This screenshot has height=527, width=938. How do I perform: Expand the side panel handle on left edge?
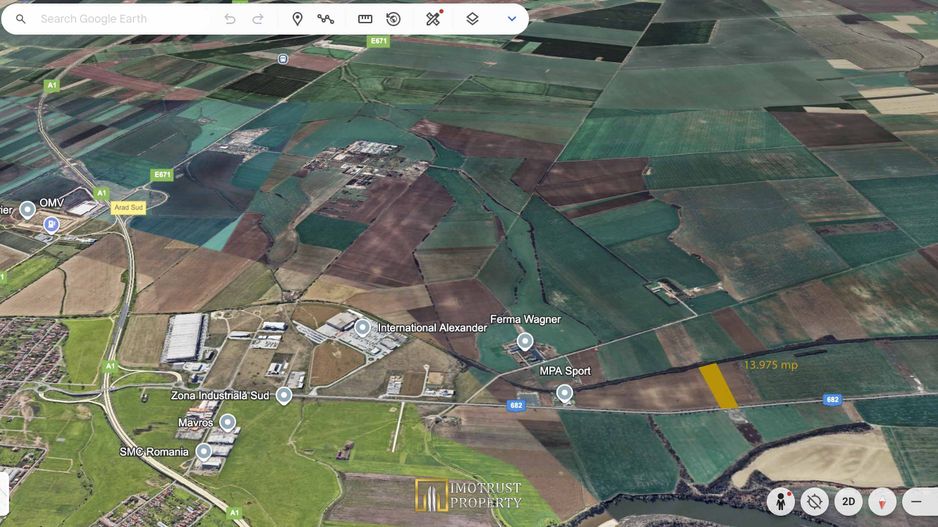[4, 492]
